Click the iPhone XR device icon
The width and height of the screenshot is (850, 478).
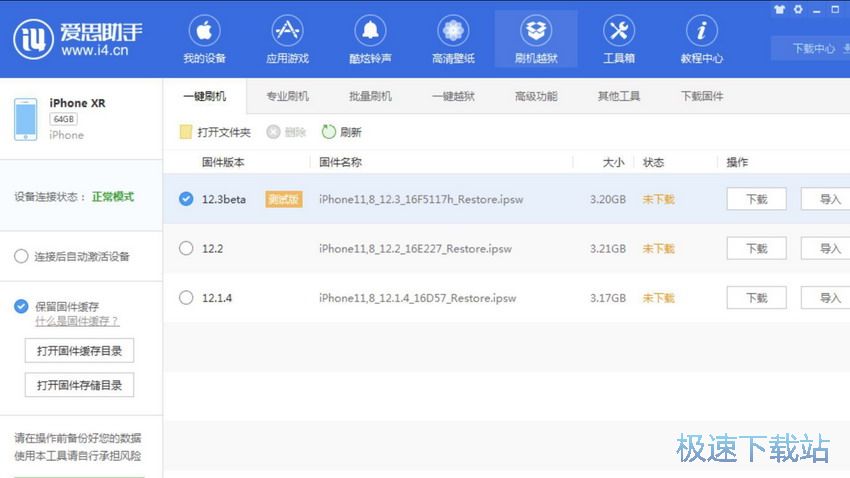(x=25, y=119)
